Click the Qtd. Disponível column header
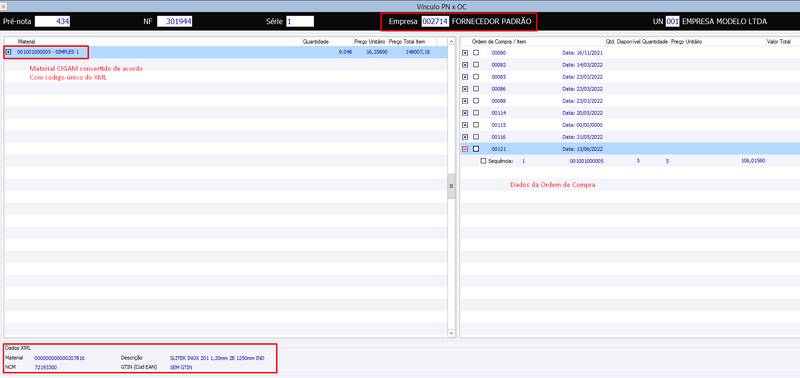800x378 pixels. (x=622, y=41)
